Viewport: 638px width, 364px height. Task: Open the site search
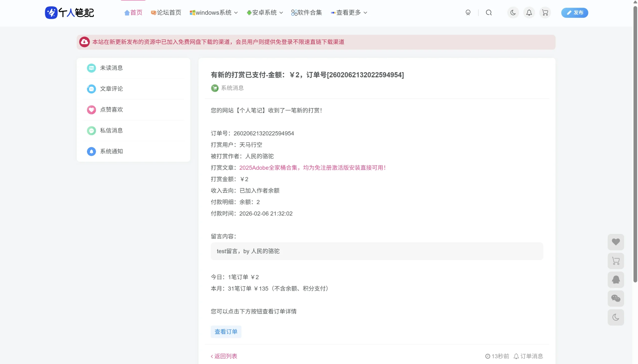coord(488,12)
